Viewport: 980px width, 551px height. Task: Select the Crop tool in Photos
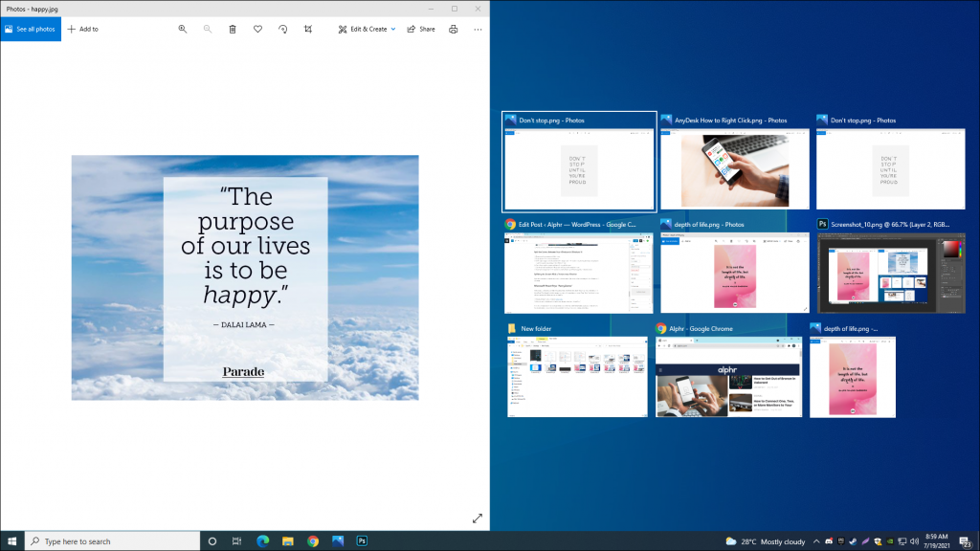point(307,30)
